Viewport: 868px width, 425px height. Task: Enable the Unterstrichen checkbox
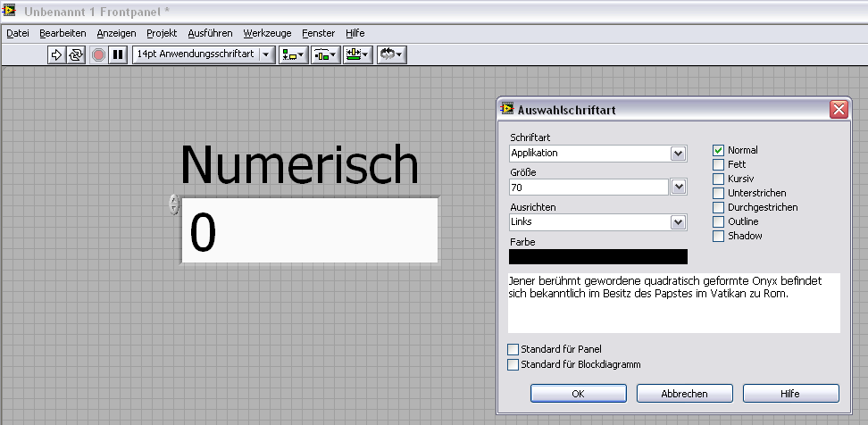pos(719,193)
